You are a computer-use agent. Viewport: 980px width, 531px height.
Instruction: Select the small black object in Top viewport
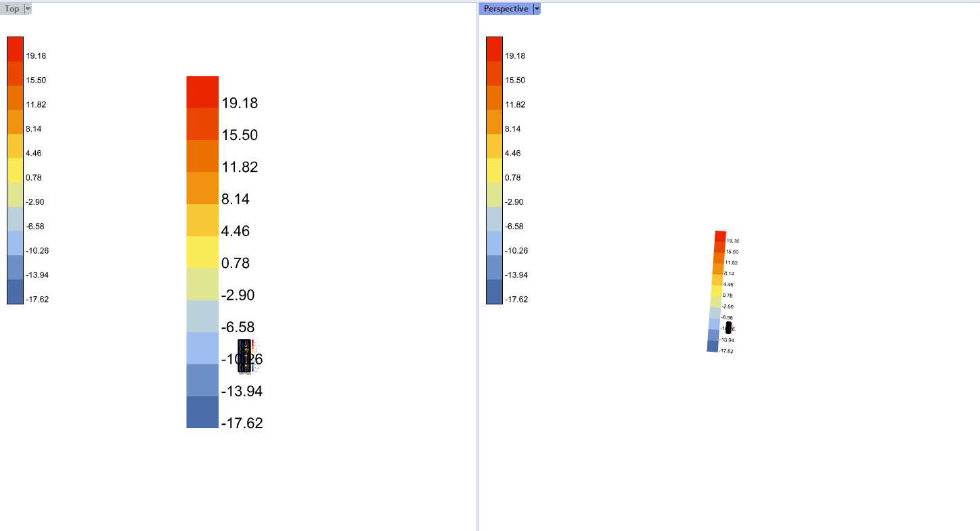pyautogui.click(x=245, y=356)
